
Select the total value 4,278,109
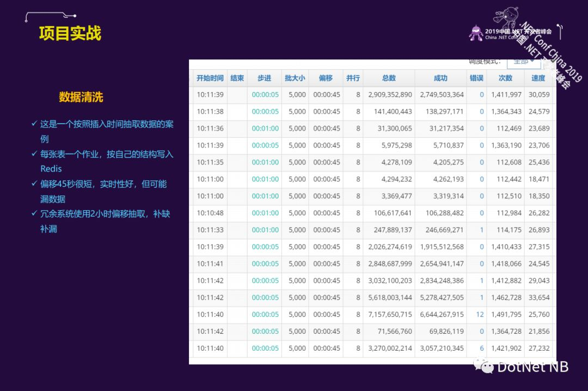[397, 162]
